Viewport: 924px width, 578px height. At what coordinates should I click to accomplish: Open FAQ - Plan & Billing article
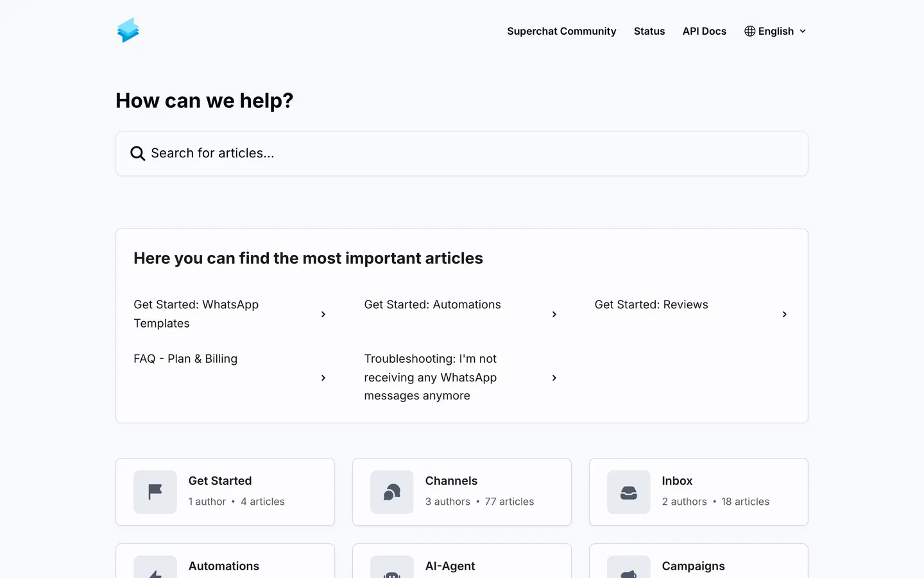pyautogui.click(x=185, y=358)
